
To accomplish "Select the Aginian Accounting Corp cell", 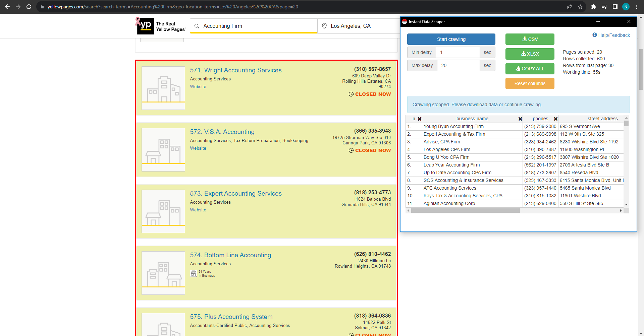I will [473, 204].
